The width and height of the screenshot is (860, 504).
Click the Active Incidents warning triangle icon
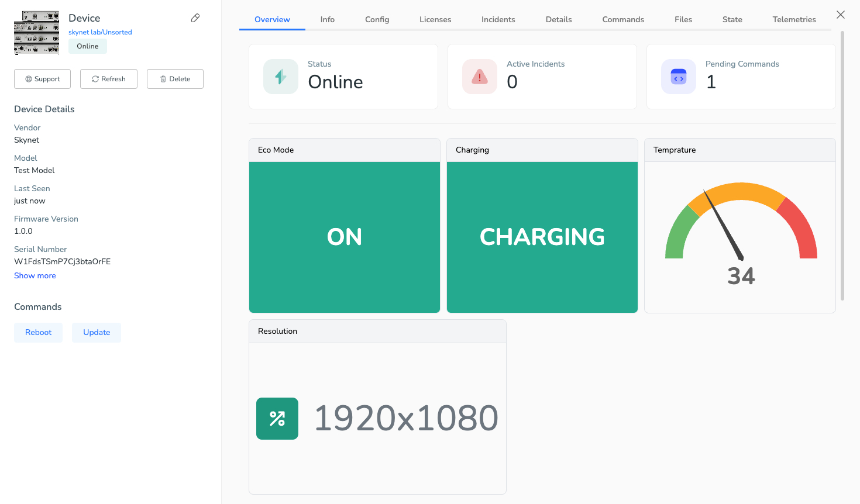point(480,77)
